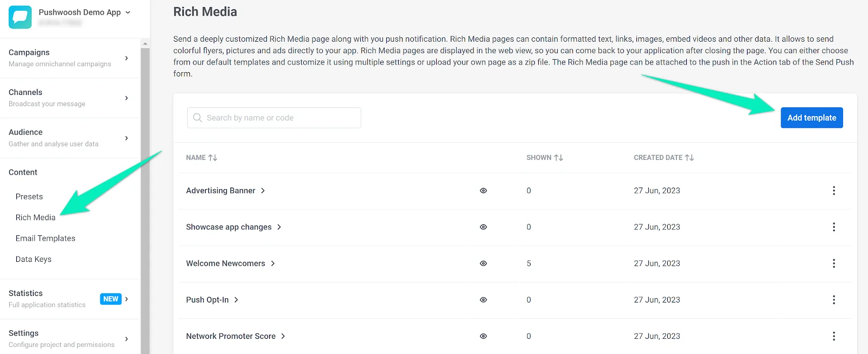Open options menu for Welcome Newcomers row
Viewport: 868px width, 354px height.
pyautogui.click(x=833, y=263)
